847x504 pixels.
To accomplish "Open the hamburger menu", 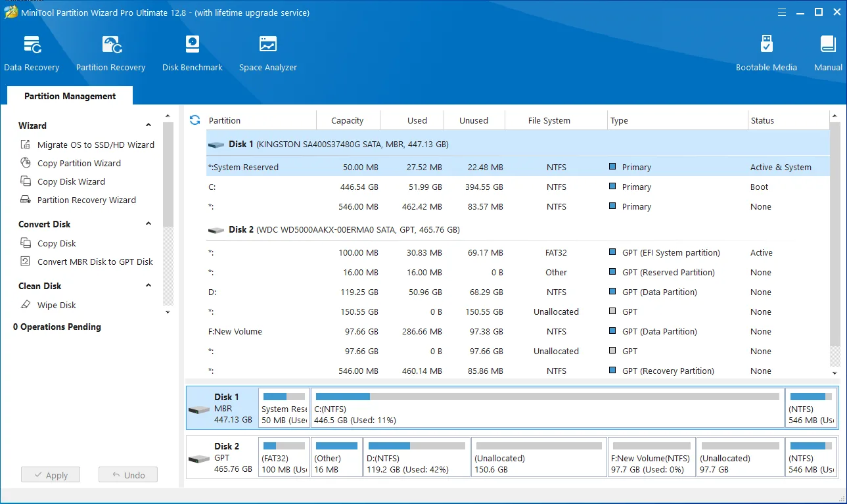I will click(781, 12).
